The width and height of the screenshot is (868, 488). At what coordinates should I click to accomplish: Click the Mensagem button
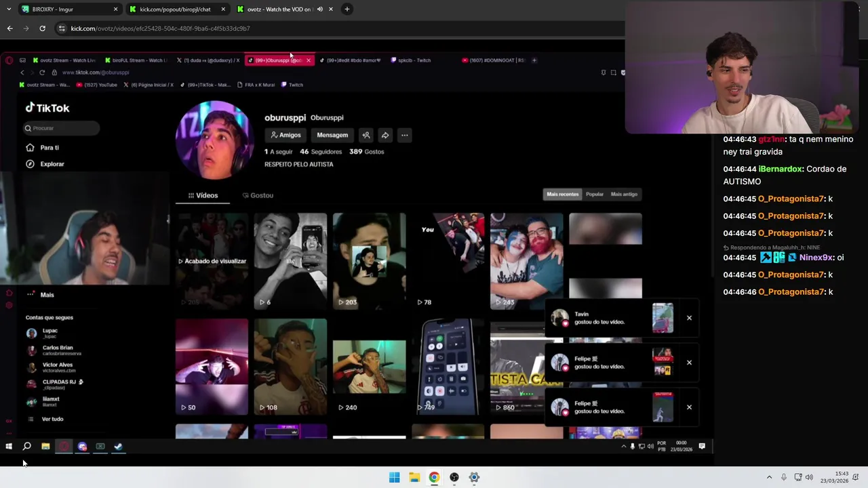click(x=332, y=135)
